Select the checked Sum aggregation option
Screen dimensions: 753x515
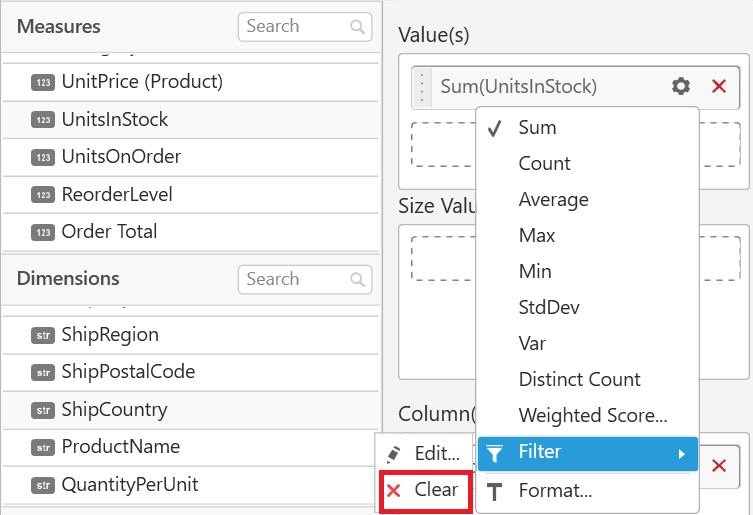point(537,128)
